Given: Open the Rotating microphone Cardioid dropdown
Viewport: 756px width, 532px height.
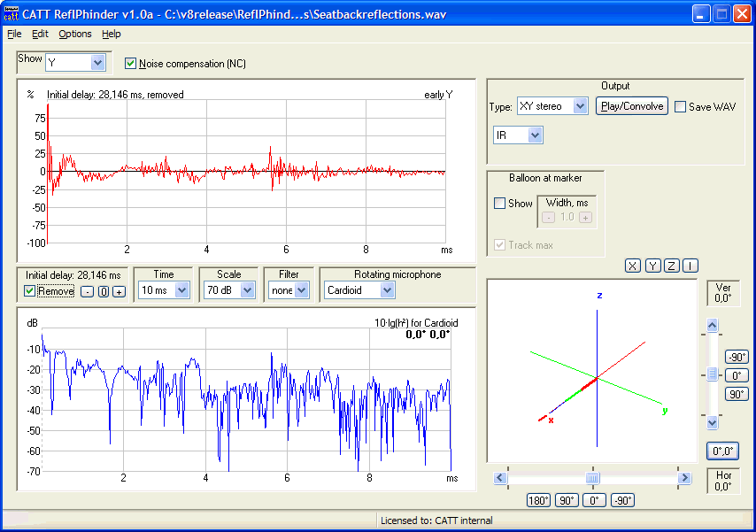Looking at the screenshot, I should click(387, 289).
